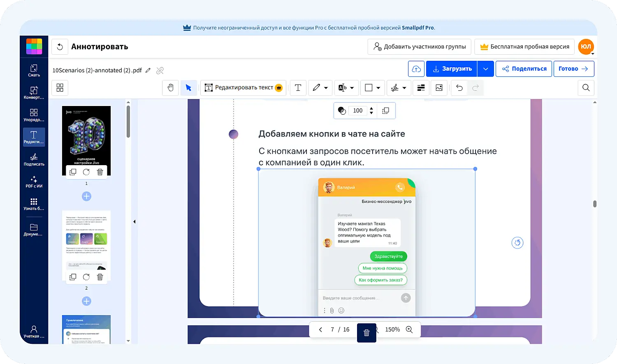This screenshot has height=364, width=617.
Task: Add a page after page 2
Action: click(86, 301)
